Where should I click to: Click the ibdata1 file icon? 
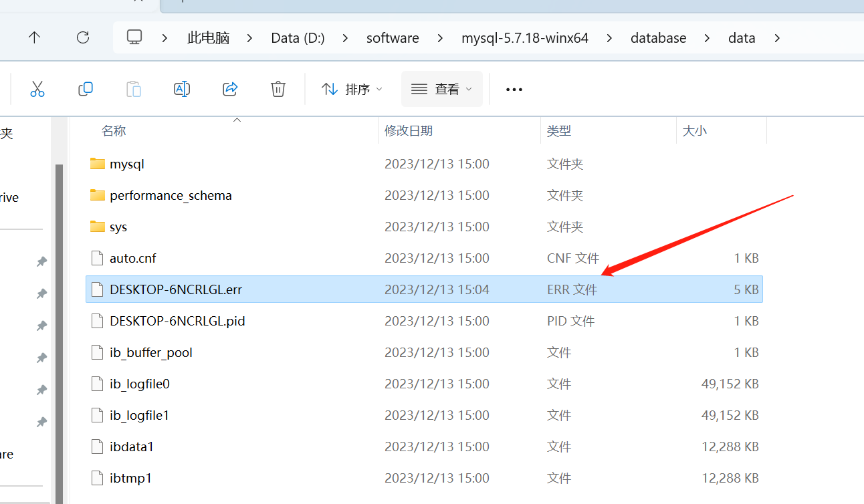[x=98, y=447]
